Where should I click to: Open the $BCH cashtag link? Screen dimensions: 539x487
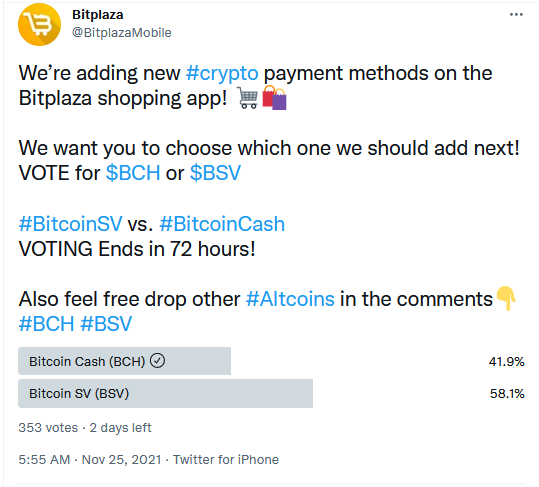[133, 173]
